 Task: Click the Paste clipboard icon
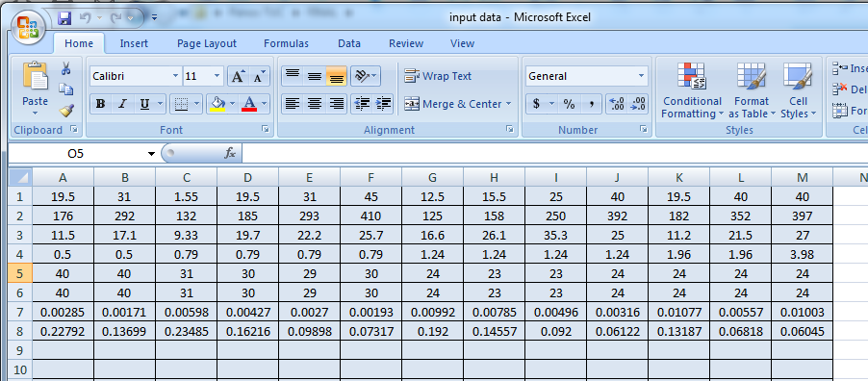[35, 76]
